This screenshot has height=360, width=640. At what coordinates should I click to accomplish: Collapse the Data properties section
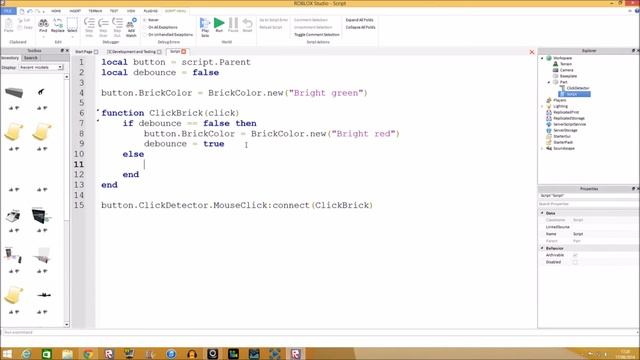click(542, 213)
